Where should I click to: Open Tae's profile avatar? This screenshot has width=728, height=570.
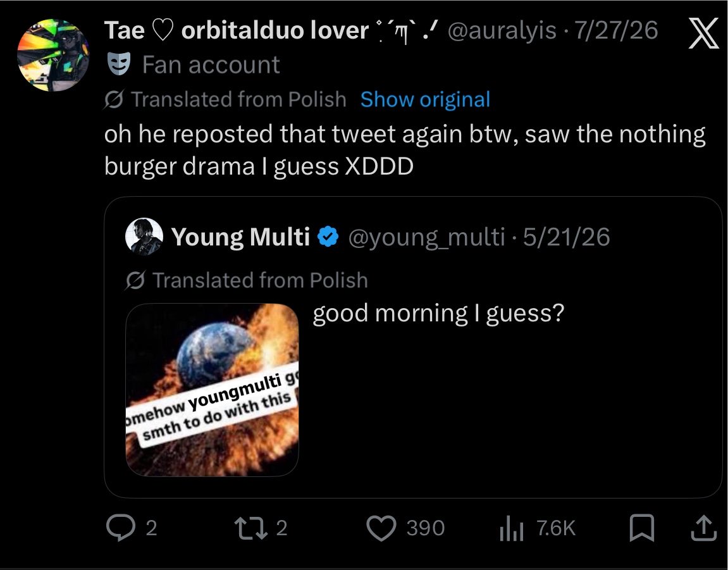pos(53,55)
